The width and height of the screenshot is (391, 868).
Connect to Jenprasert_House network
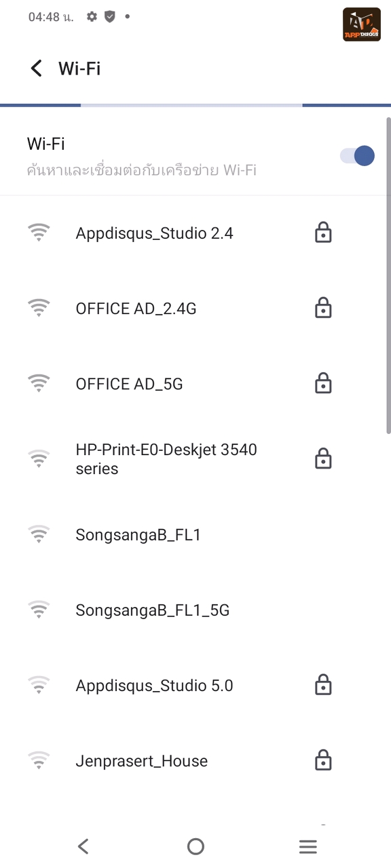pos(195,761)
